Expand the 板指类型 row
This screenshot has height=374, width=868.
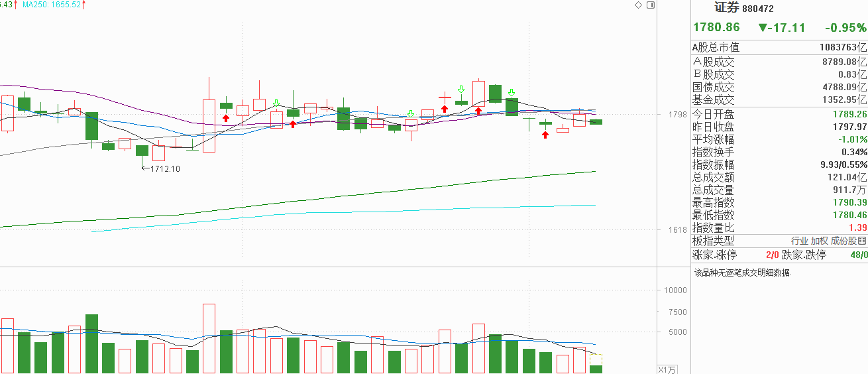tap(779, 241)
